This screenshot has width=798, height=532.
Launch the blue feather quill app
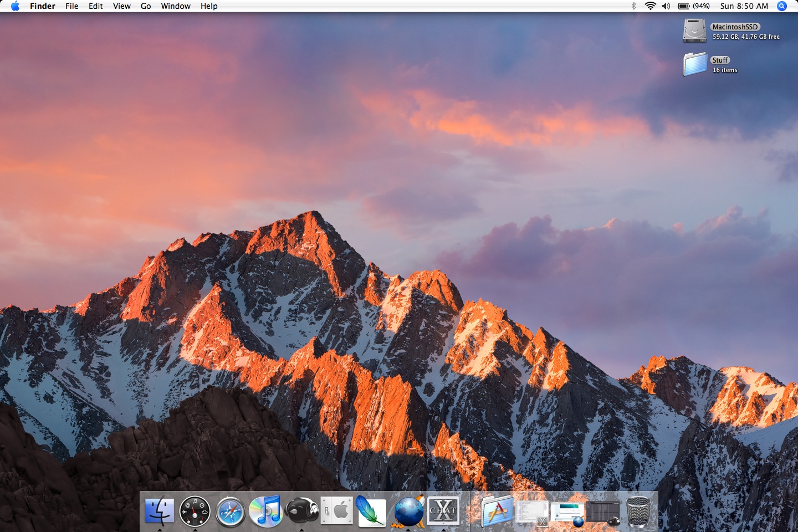click(x=372, y=510)
